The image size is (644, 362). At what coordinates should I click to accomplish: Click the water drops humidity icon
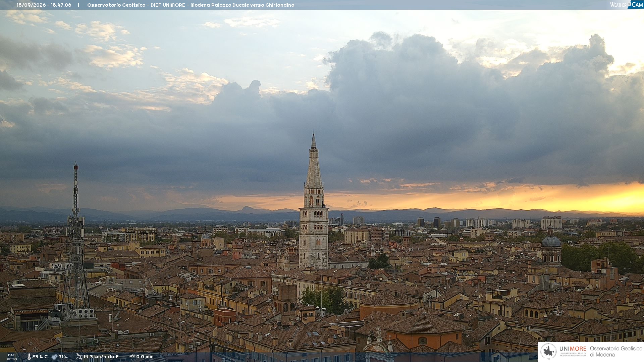click(55, 357)
